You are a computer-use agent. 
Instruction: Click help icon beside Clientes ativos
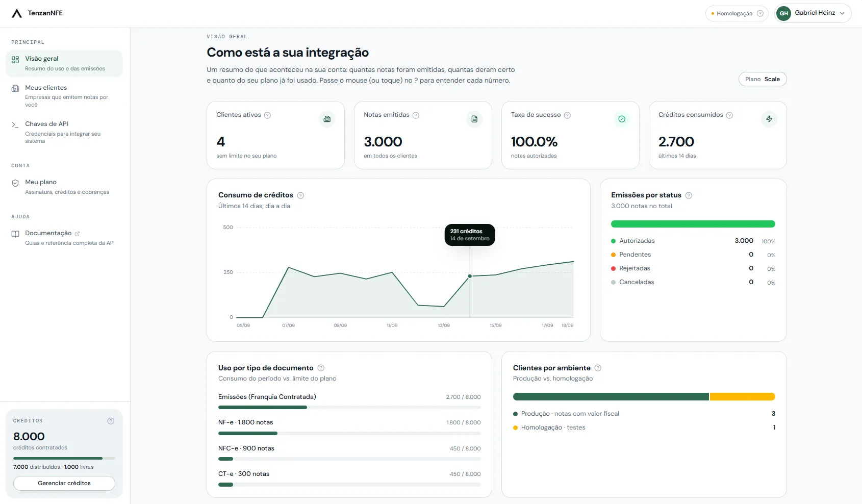pos(267,115)
